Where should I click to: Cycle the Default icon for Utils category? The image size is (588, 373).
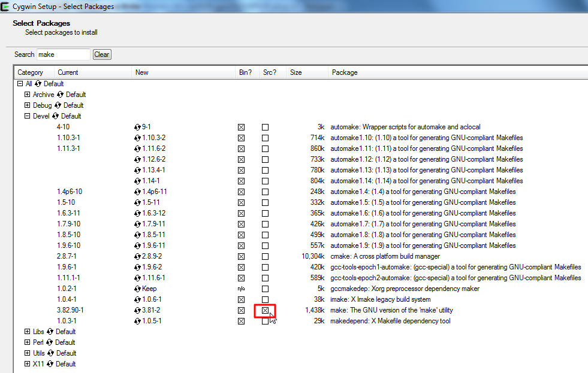pyautogui.click(x=50, y=353)
